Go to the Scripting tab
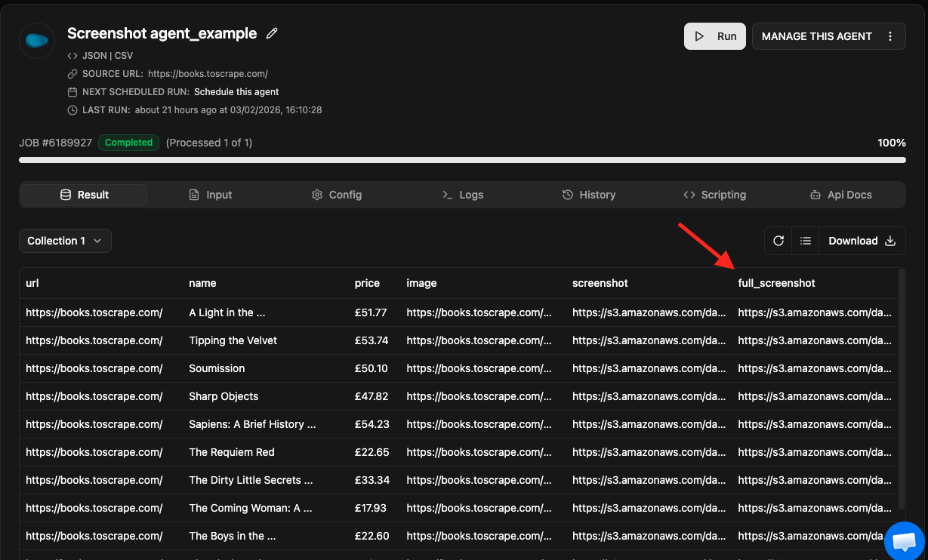This screenshot has height=560, width=928. 714,195
